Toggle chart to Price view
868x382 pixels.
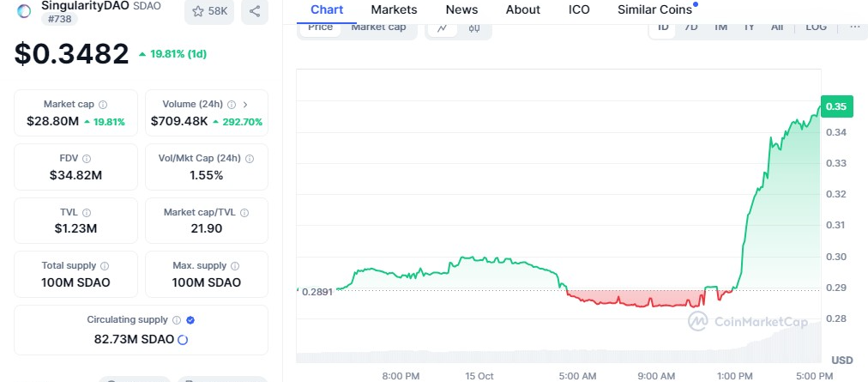321,27
